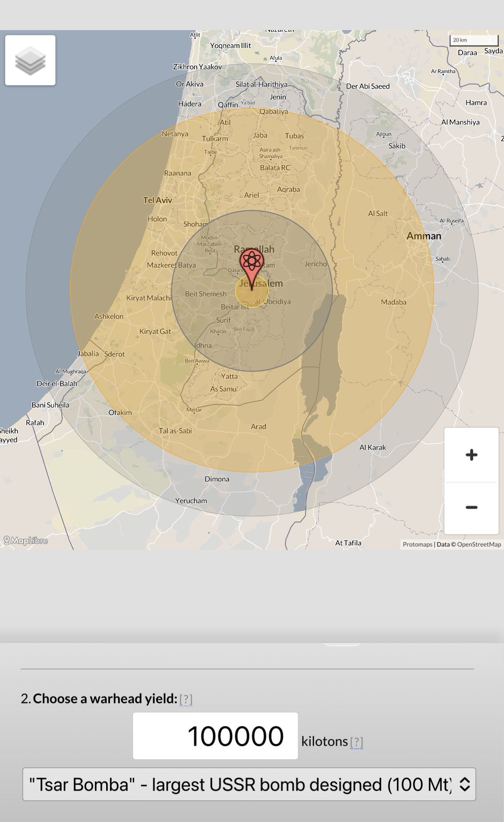
Task: Zoom out the map with minus button
Action: pos(471,507)
